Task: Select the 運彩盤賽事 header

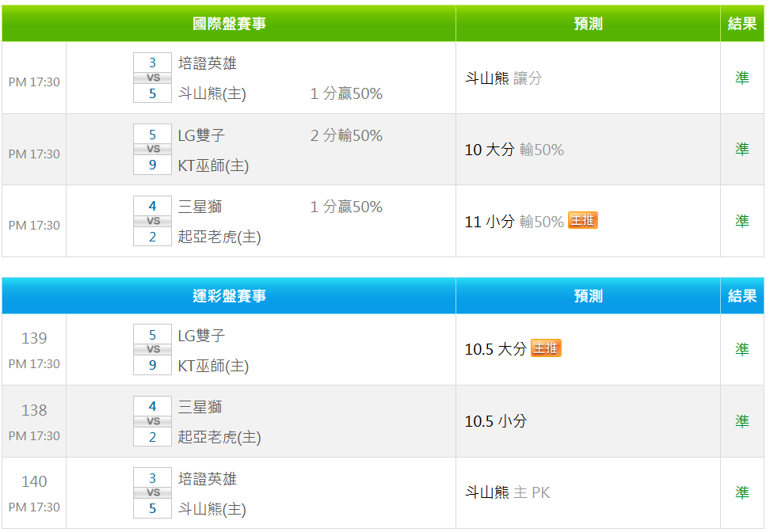Action: pyautogui.click(x=229, y=296)
